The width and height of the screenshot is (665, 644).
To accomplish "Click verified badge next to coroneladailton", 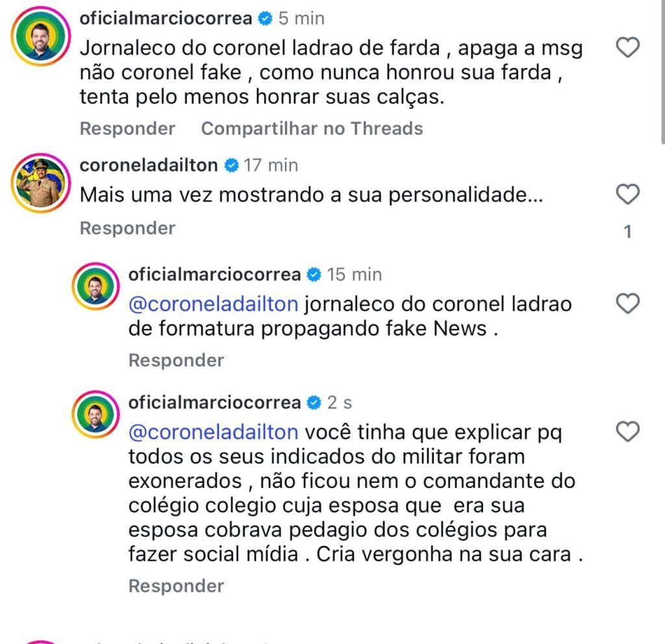I will [x=231, y=166].
